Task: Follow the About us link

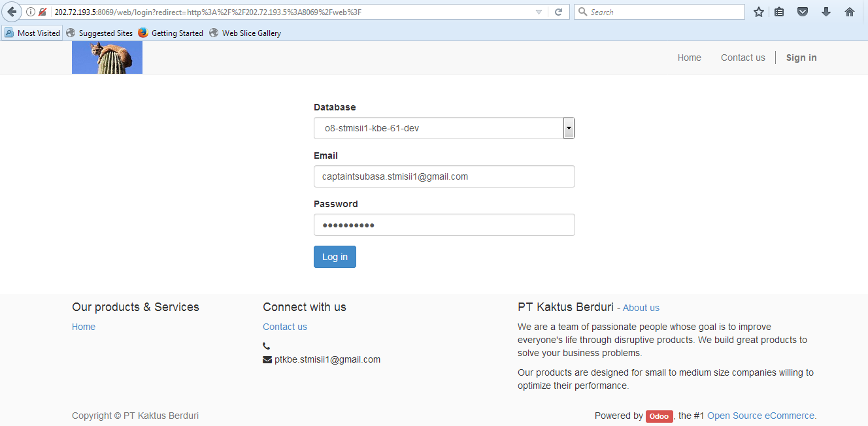Action: tap(641, 308)
